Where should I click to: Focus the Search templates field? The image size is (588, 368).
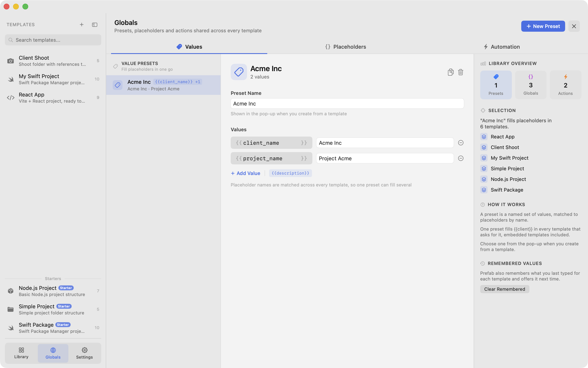pos(53,40)
